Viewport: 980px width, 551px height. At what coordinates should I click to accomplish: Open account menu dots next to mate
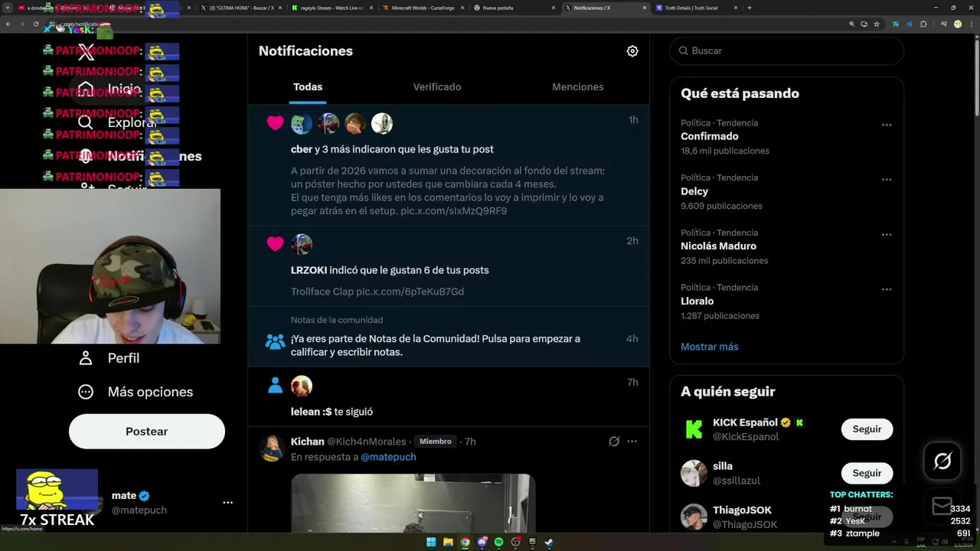tap(227, 503)
